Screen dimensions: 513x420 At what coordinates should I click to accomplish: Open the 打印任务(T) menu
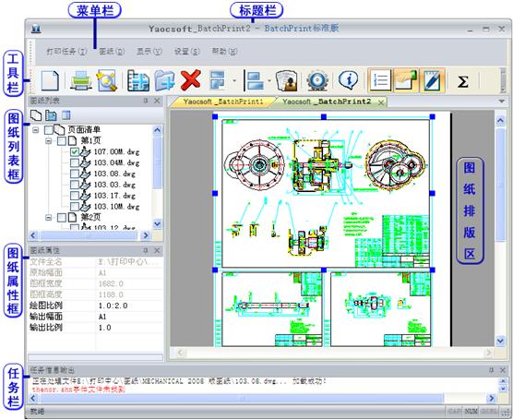[66, 52]
